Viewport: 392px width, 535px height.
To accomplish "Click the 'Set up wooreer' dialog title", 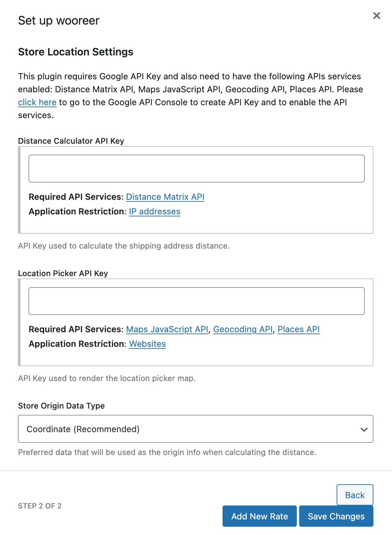I will coord(59,21).
